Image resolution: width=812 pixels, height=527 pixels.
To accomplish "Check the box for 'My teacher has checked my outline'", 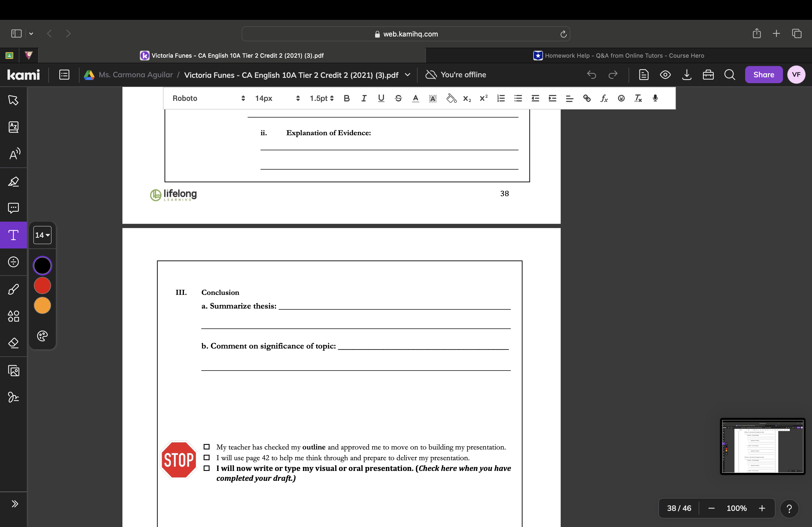I will click(x=206, y=447).
